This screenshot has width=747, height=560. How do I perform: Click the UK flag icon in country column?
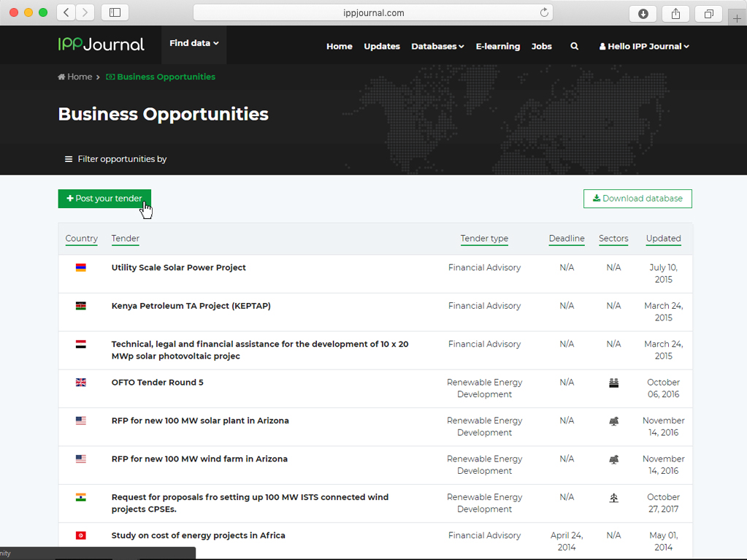point(81,382)
